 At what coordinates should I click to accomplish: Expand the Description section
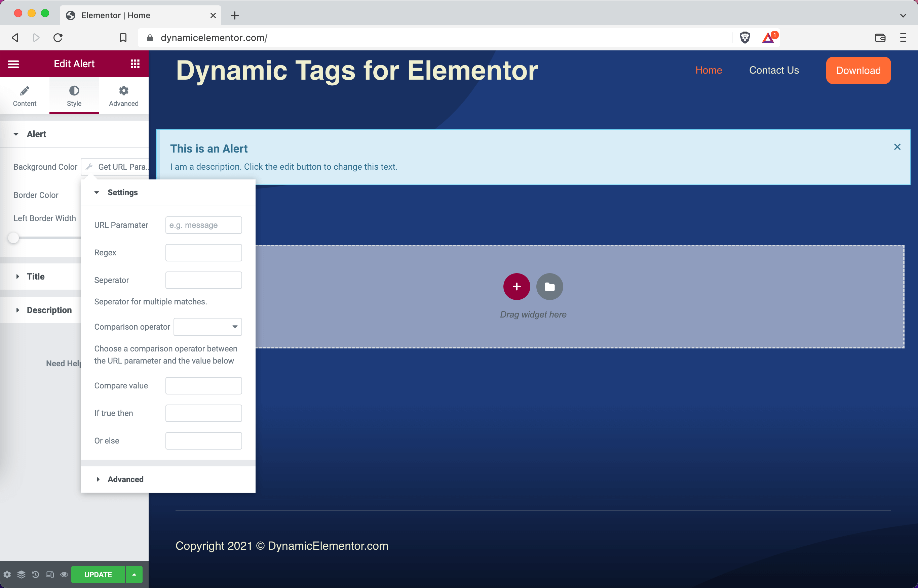[40, 310]
